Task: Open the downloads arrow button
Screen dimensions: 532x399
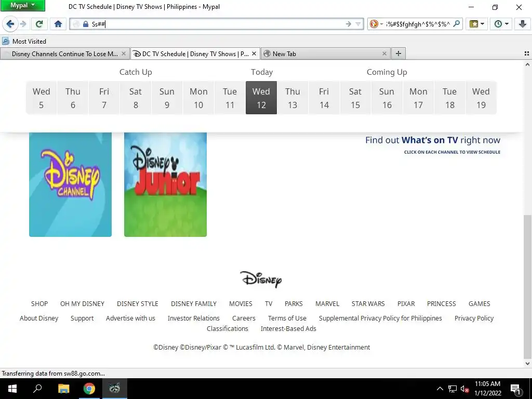Action: [x=523, y=24]
